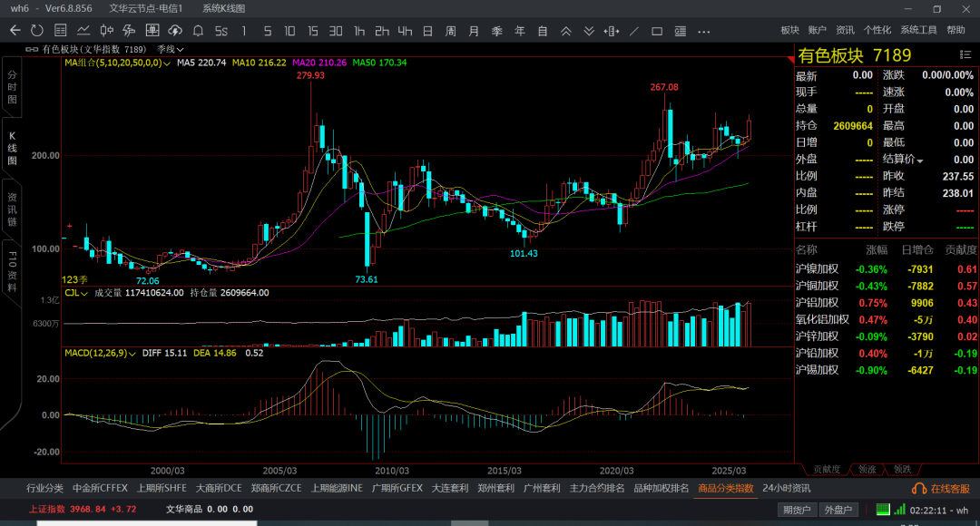This screenshot has height=526, width=980.
Task: Toggle the 周 weekly period
Action: click(x=450, y=31)
